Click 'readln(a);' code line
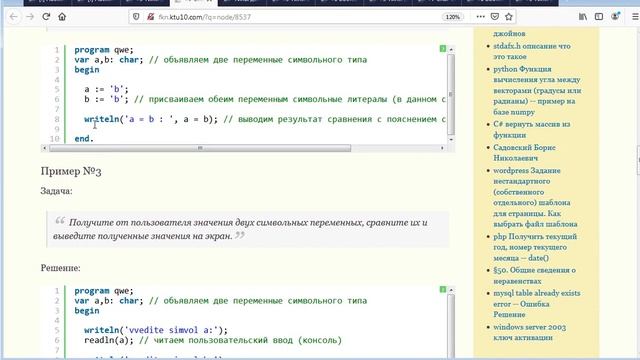Image resolution: width=640 pixels, height=360 pixels. pos(109,340)
